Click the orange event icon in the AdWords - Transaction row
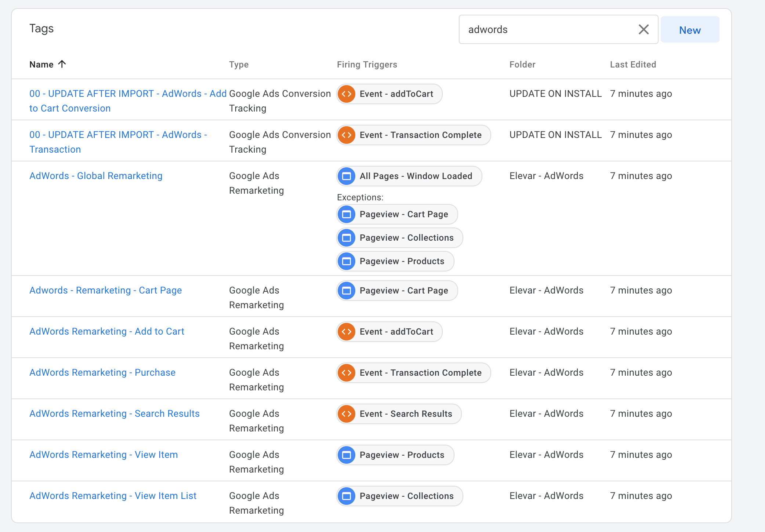This screenshot has height=532, width=765. pyautogui.click(x=347, y=135)
